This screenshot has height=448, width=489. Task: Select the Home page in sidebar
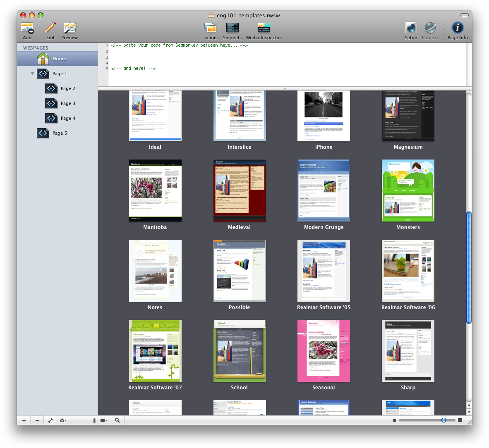[x=58, y=59]
